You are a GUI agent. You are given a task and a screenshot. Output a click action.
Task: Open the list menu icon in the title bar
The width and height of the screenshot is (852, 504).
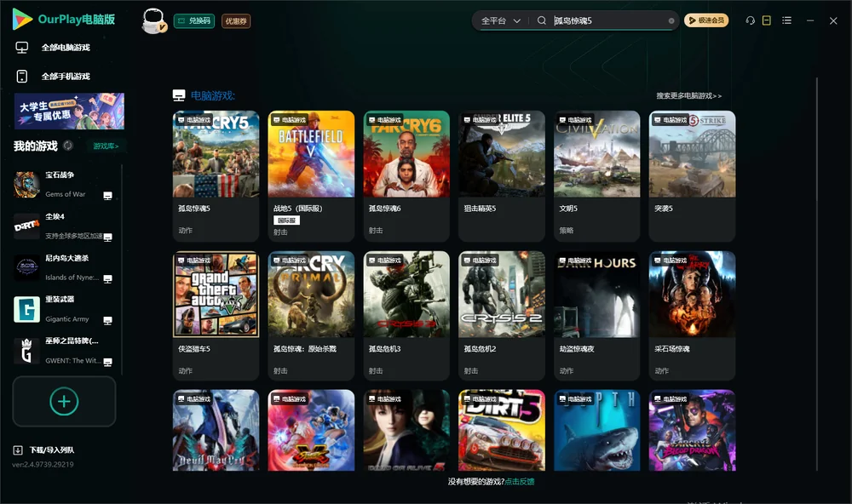pyautogui.click(x=786, y=20)
